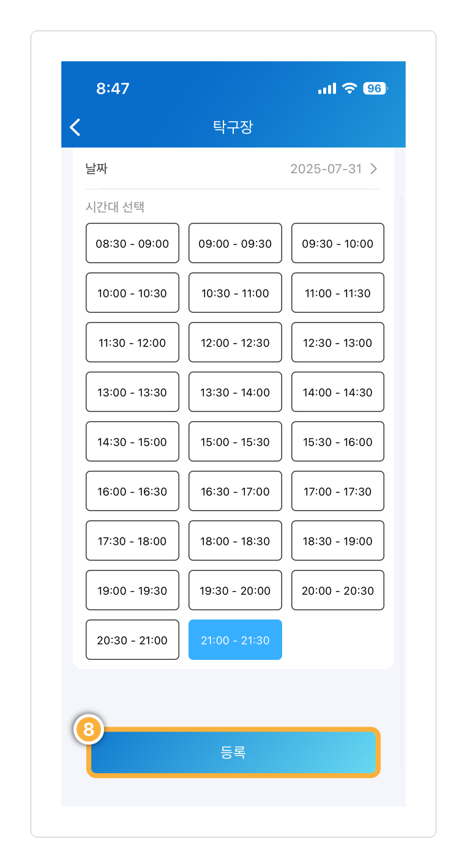
Task: Select the 17:00 - 17:30 slot
Action: point(338,491)
